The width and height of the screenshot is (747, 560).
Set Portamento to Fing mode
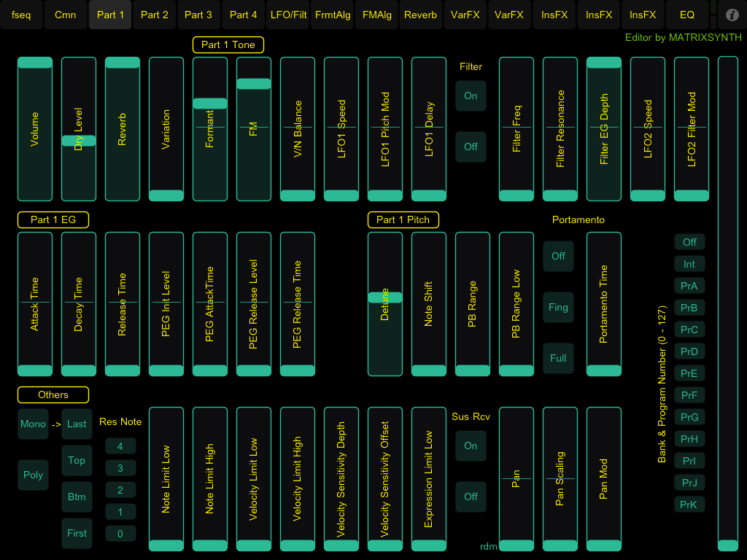point(558,307)
